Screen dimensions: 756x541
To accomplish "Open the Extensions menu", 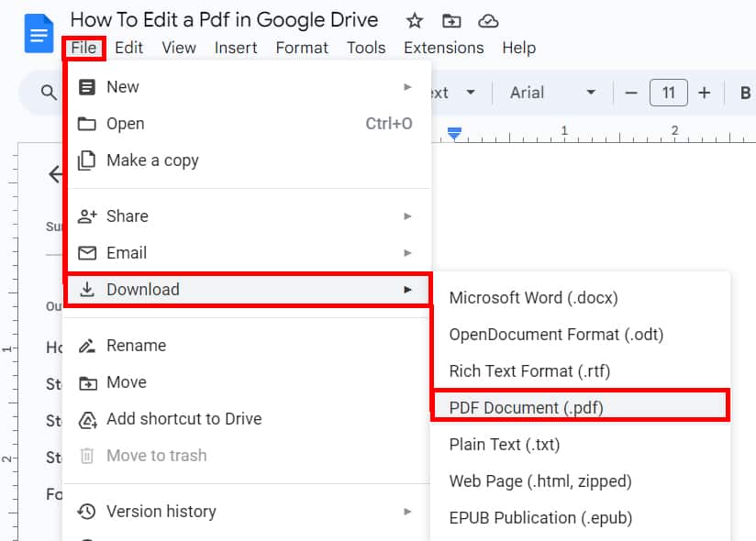I will (443, 48).
